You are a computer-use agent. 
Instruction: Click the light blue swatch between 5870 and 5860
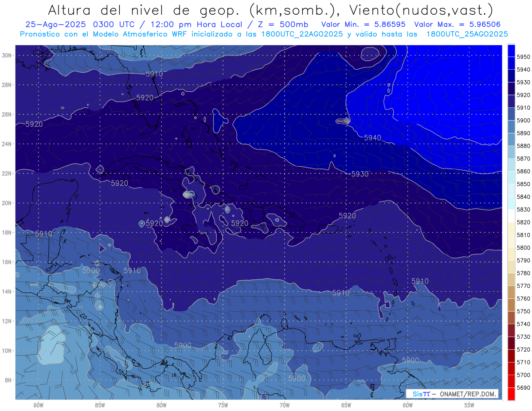pyautogui.click(x=511, y=165)
